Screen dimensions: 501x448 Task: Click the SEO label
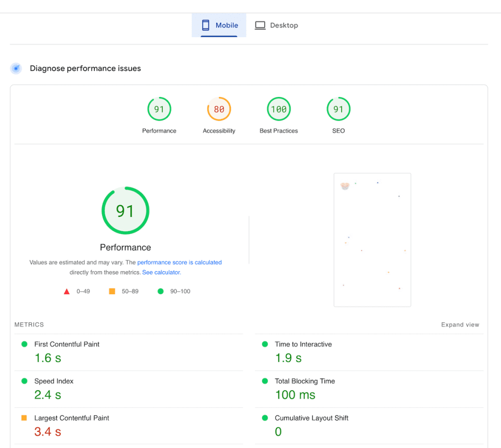coord(339,131)
